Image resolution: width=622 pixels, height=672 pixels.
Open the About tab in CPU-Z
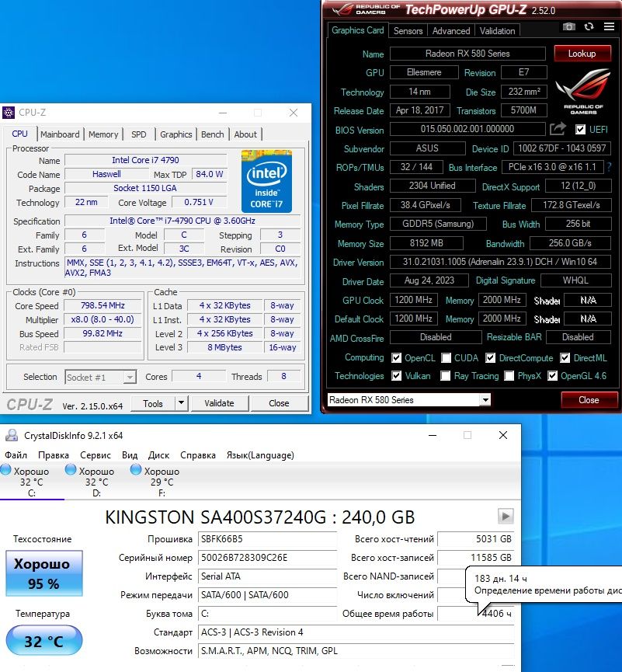coord(245,134)
